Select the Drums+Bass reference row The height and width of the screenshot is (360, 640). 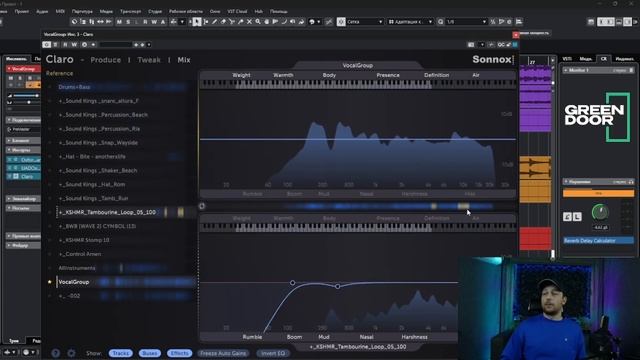pos(121,87)
